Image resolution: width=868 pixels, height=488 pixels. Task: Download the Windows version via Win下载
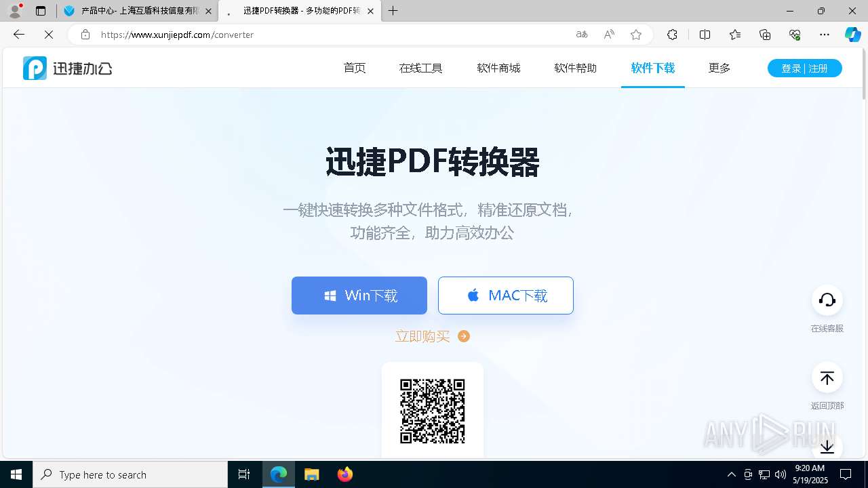(359, 296)
